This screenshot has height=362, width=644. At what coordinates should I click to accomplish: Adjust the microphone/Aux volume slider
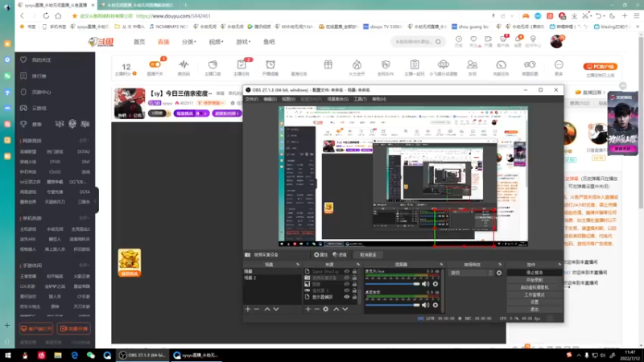(x=393, y=284)
